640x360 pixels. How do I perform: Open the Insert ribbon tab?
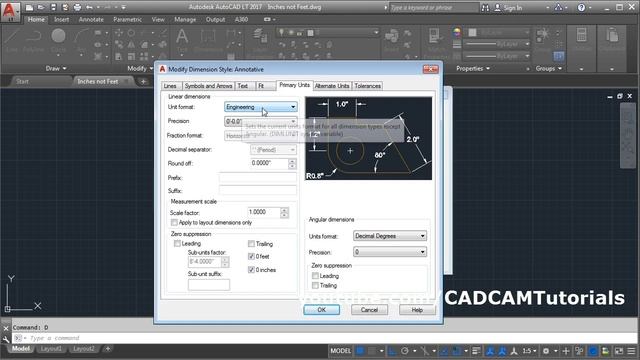(62, 20)
